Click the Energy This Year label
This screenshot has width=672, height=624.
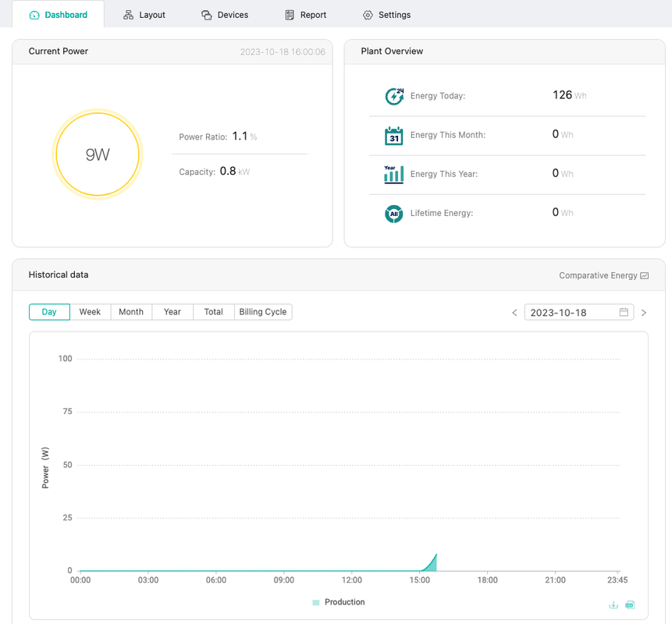(x=443, y=174)
